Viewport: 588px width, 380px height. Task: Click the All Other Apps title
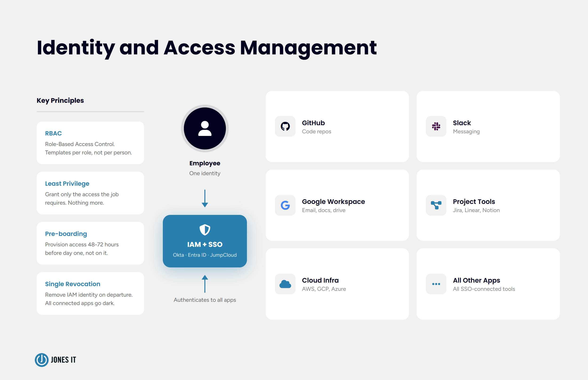pyautogui.click(x=477, y=281)
